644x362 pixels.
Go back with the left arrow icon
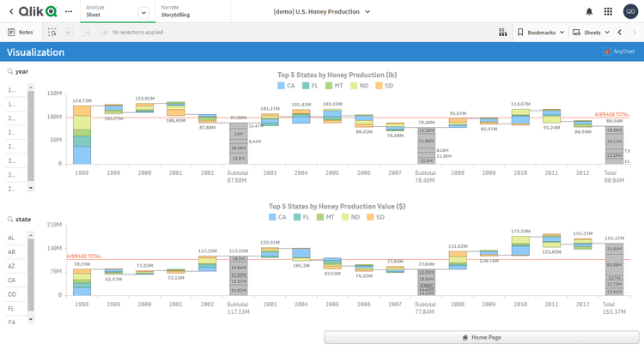[x=10, y=11]
